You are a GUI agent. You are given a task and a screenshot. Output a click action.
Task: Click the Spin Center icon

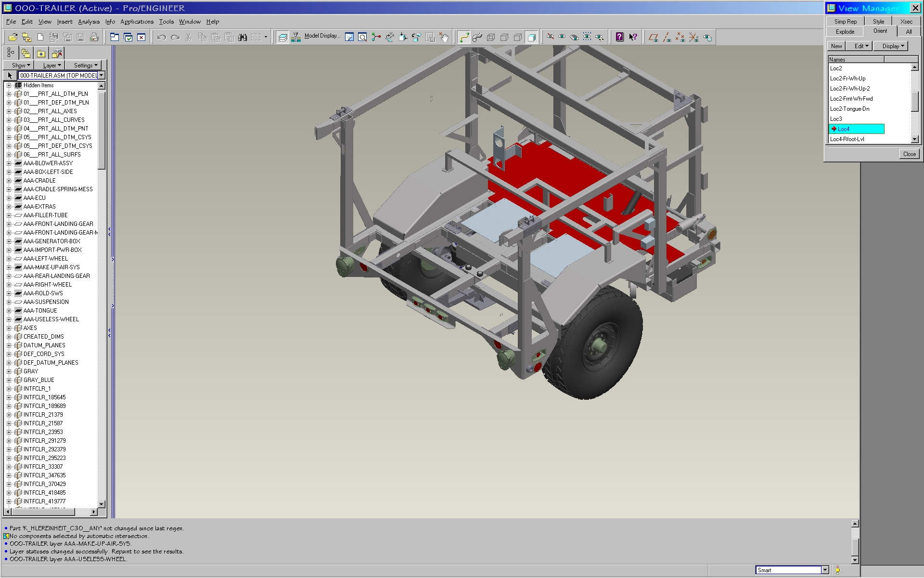pos(376,37)
